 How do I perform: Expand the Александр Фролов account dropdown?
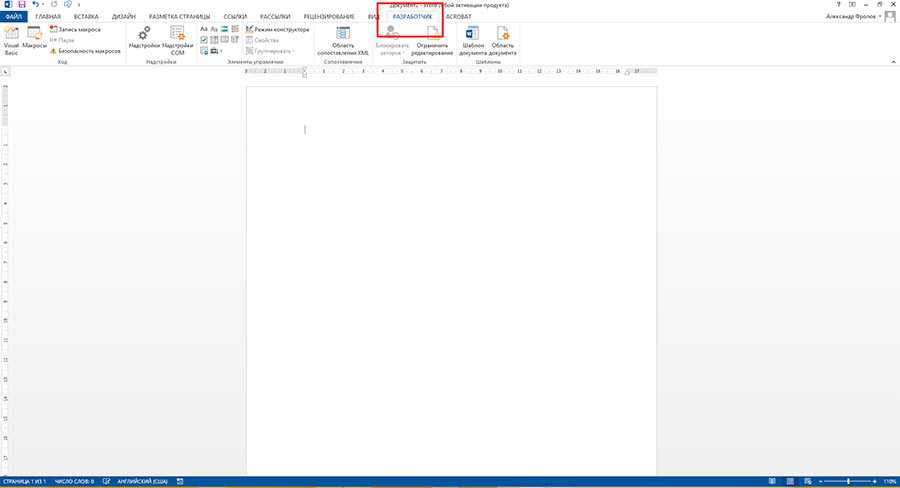(x=860, y=18)
